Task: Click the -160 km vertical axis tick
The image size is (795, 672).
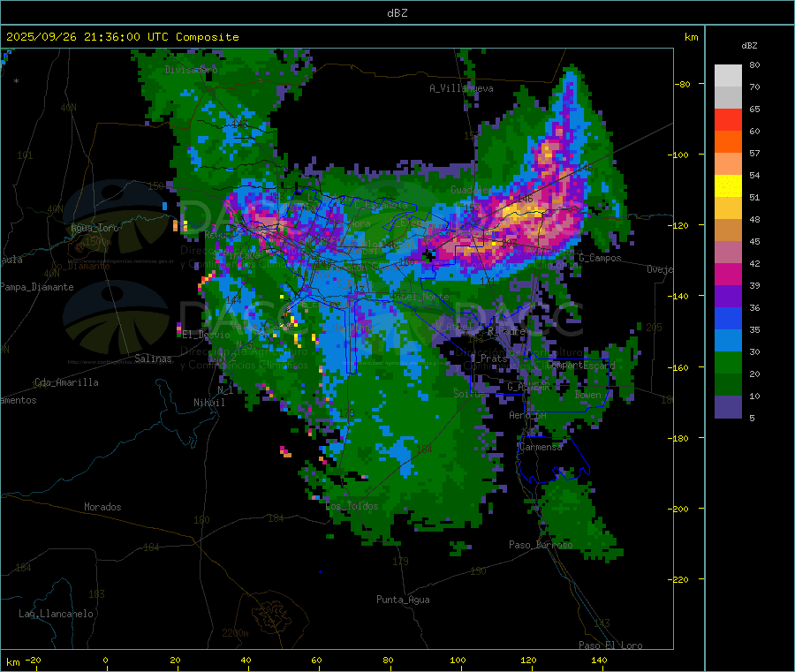Action: click(x=679, y=367)
